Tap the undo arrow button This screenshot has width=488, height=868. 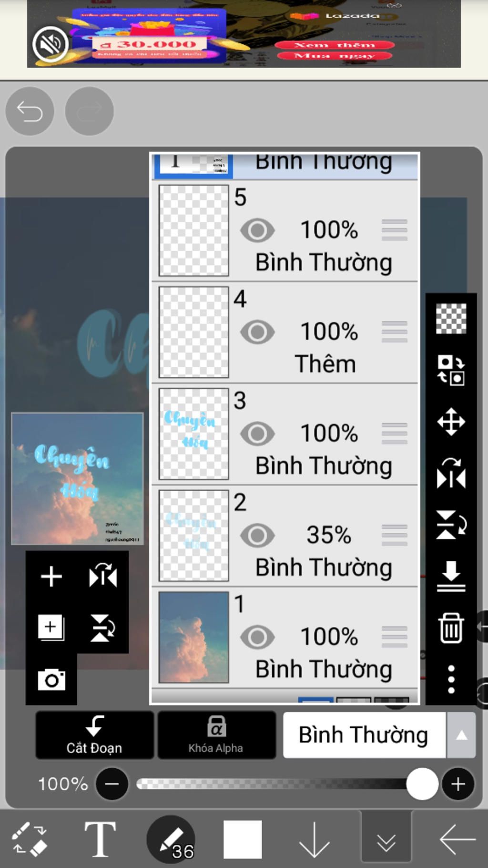30,111
